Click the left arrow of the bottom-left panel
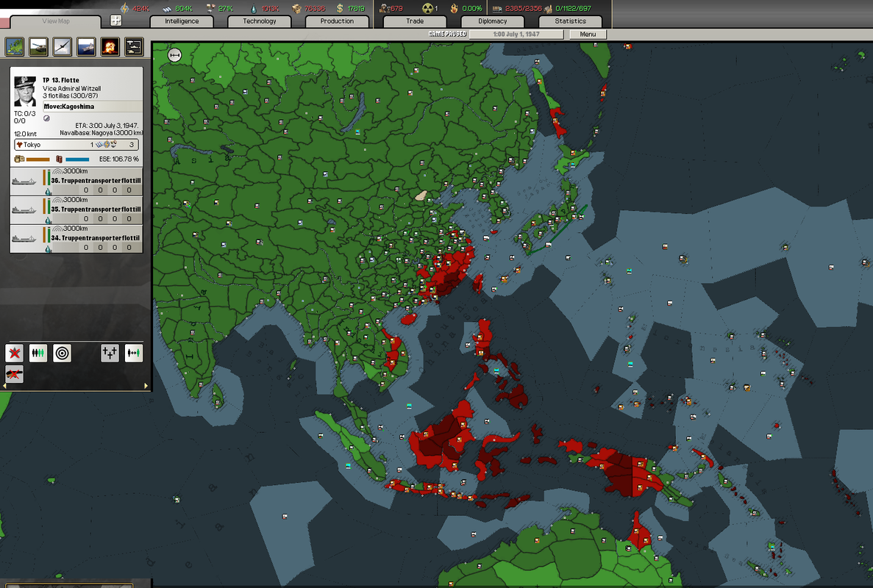 coord(4,386)
